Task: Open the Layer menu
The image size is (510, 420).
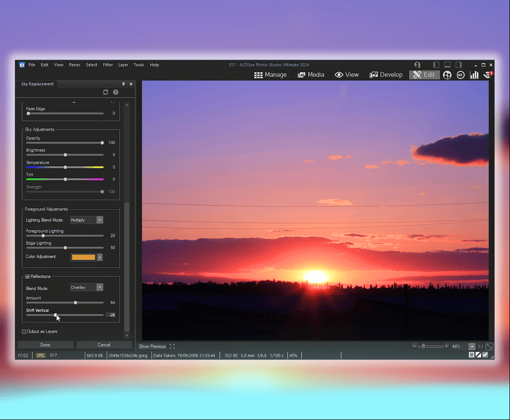Action: pos(123,65)
